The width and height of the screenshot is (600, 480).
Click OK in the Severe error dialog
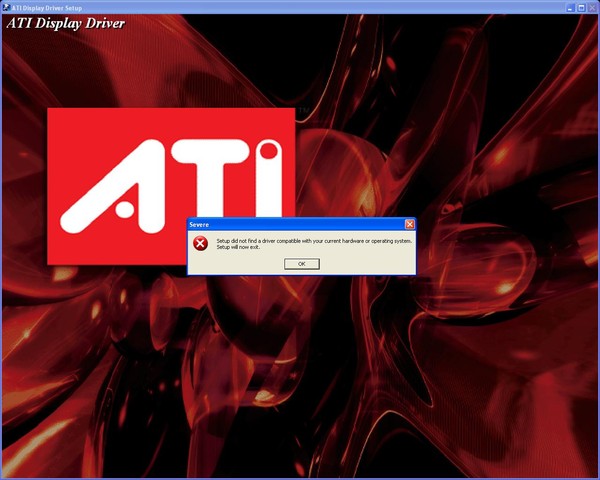pyautogui.click(x=302, y=264)
